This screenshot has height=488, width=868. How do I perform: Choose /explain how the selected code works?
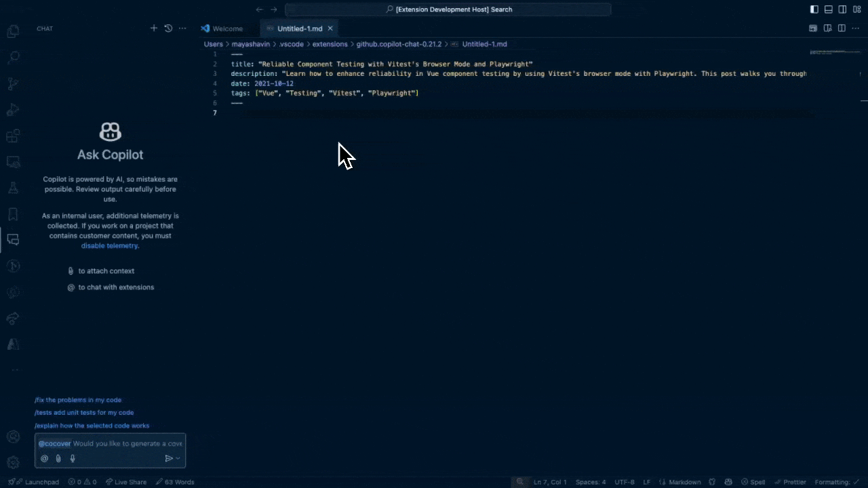click(92, 426)
